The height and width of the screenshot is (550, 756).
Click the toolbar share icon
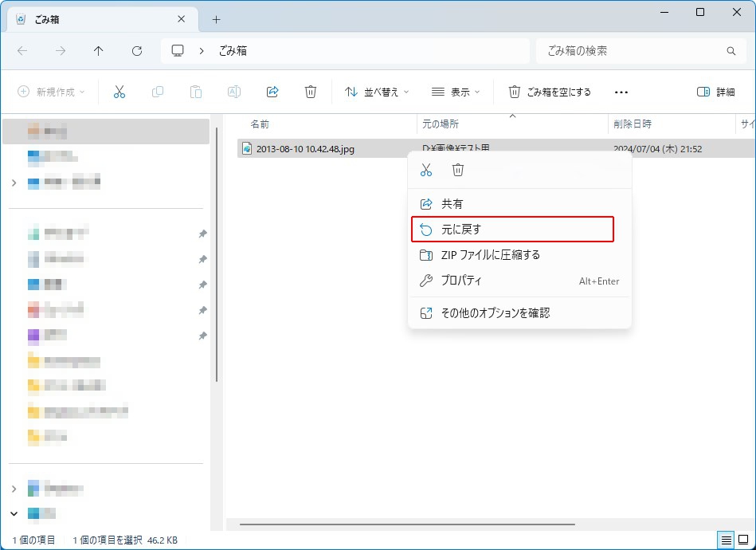(x=272, y=92)
